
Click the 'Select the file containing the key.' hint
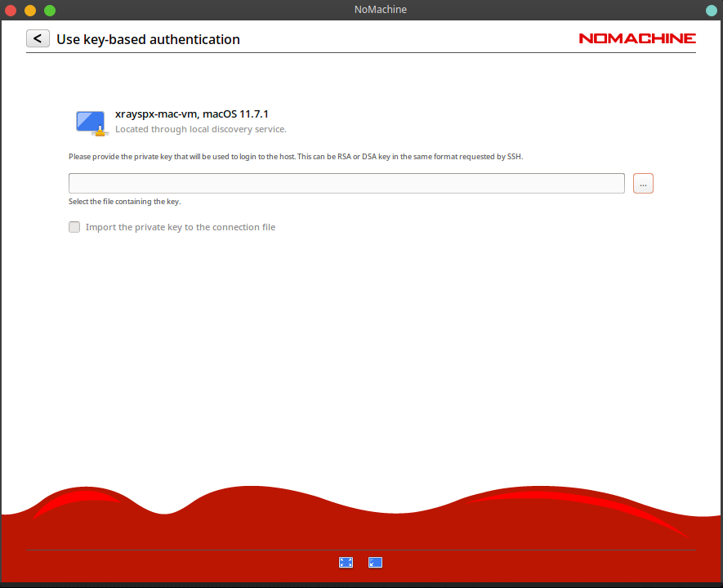click(124, 202)
